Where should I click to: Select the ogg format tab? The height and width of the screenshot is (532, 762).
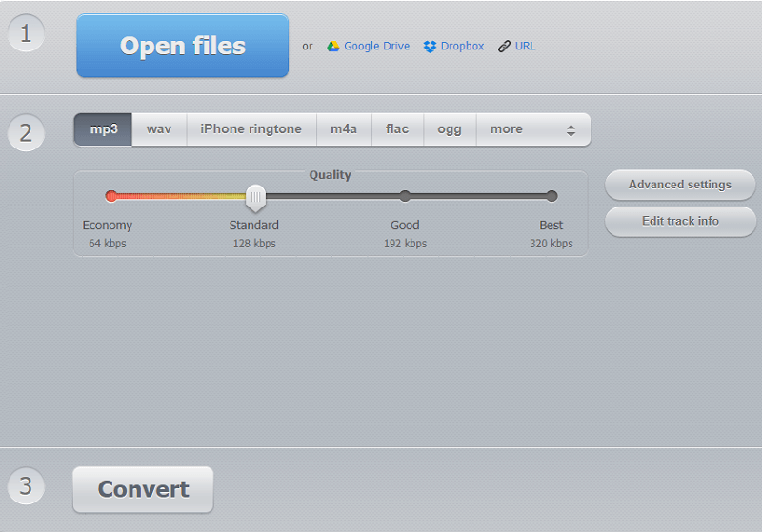(450, 129)
